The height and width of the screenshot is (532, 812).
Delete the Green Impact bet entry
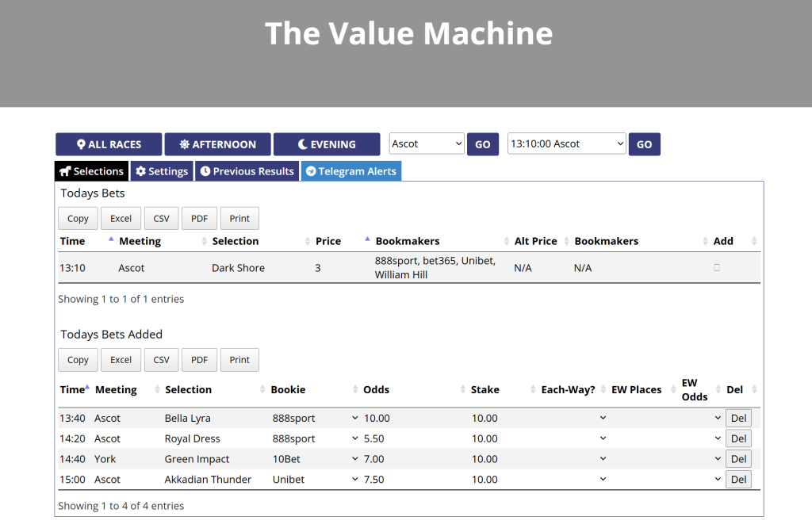tap(738, 458)
